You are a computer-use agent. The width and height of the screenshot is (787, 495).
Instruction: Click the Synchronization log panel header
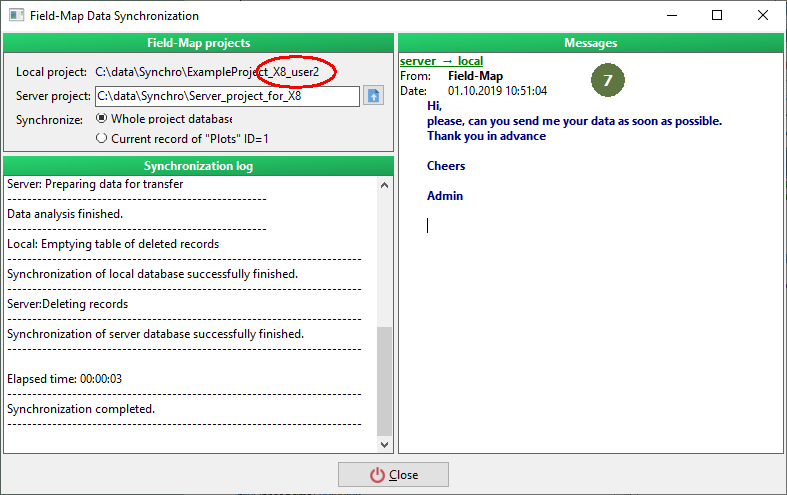(x=198, y=166)
